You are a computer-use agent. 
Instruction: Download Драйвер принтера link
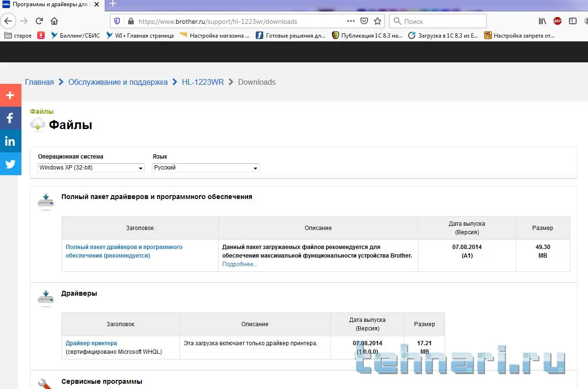click(91, 343)
